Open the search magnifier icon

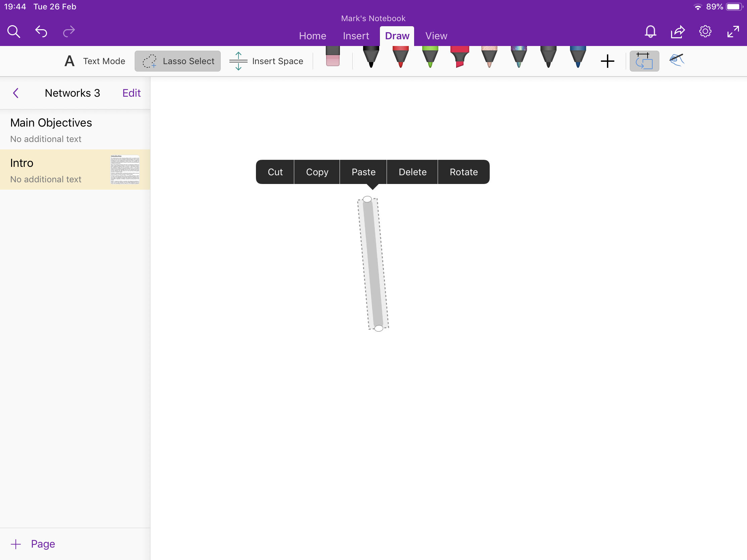pyautogui.click(x=14, y=32)
